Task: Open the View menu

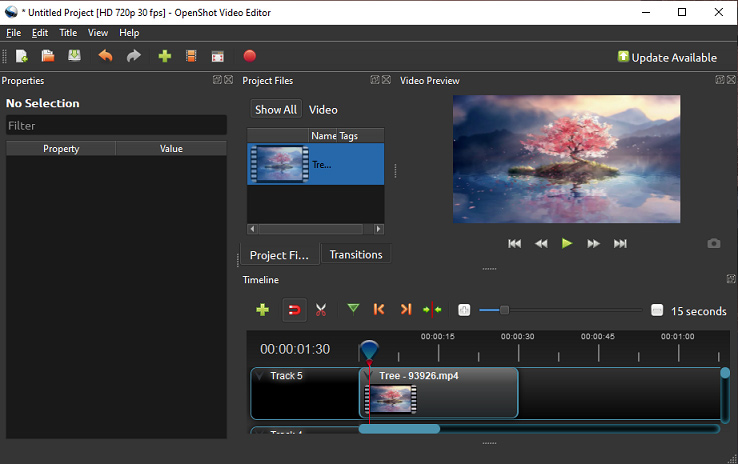Action: (x=98, y=33)
